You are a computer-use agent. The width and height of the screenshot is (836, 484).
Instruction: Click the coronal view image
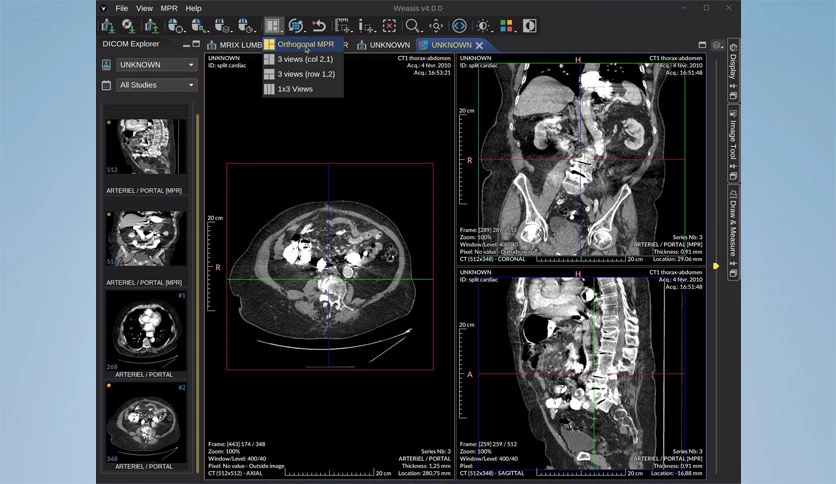tap(581, 160)
